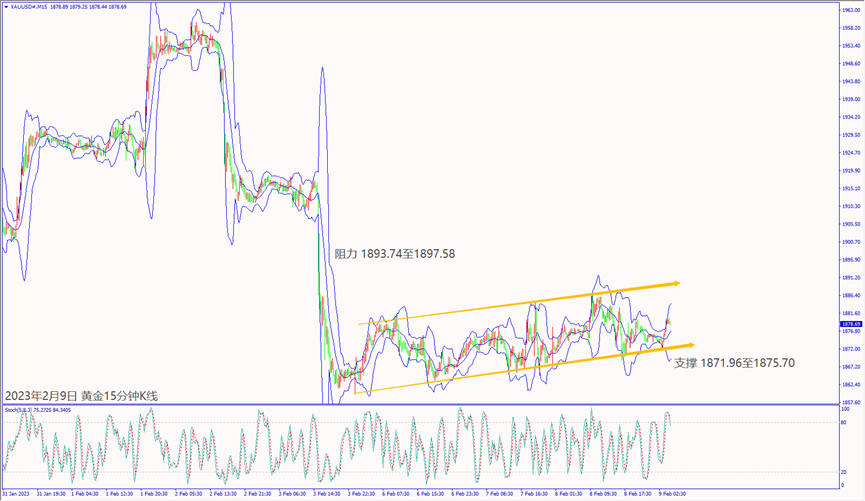Click the 1963.70 price axis label
The width and height of the screenshot is (865, 501).
coord(850,10)
